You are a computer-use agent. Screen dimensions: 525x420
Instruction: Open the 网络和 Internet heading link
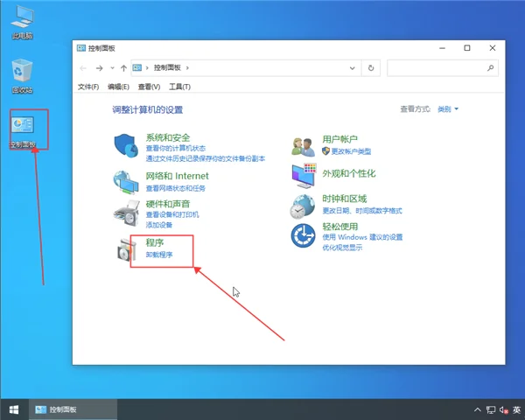tap(177, 176)
